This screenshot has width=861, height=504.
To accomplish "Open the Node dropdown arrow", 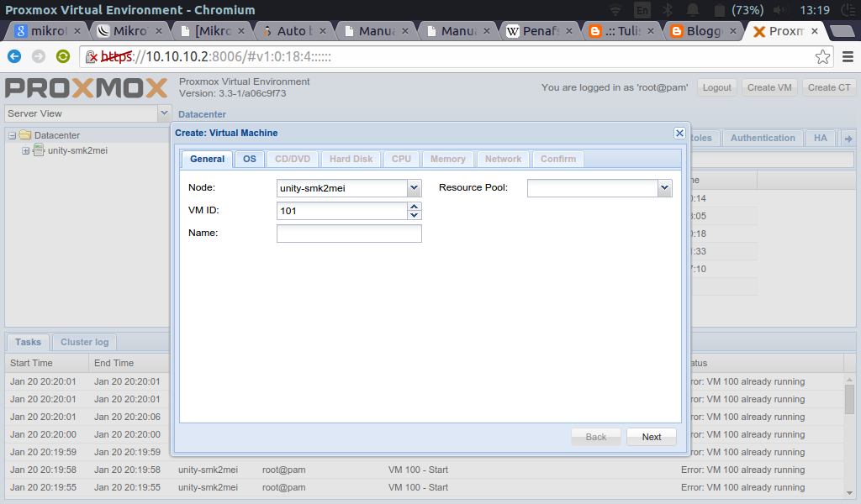I will pos(414,188).
